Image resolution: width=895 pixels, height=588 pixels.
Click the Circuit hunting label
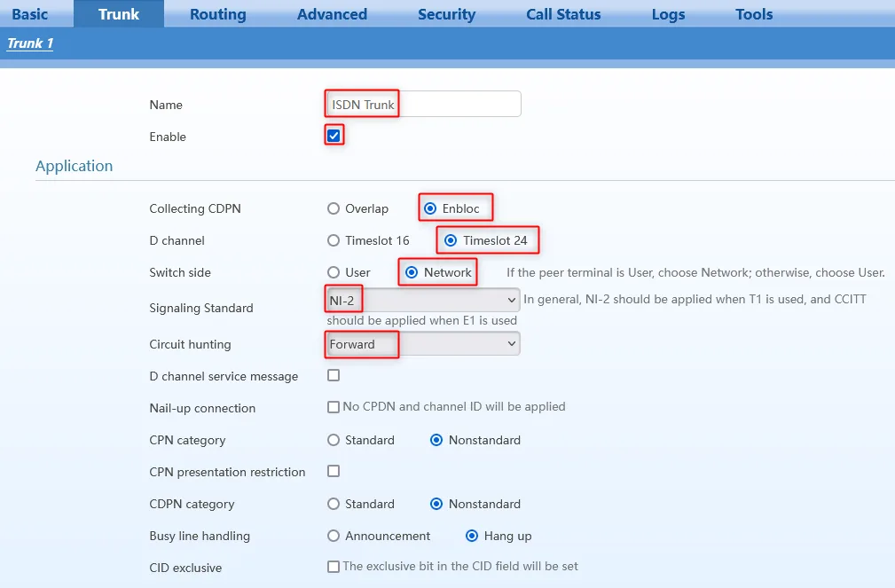point(190,344)
